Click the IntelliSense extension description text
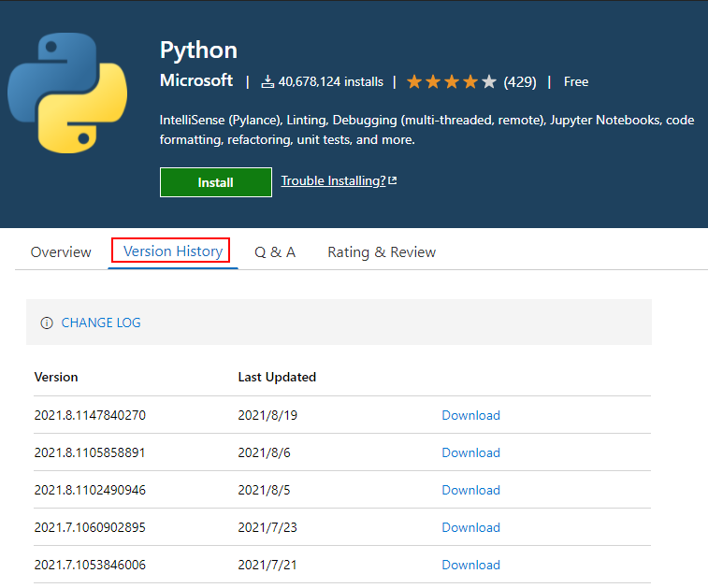Viewport: 708px width, 588px height. 426,130
